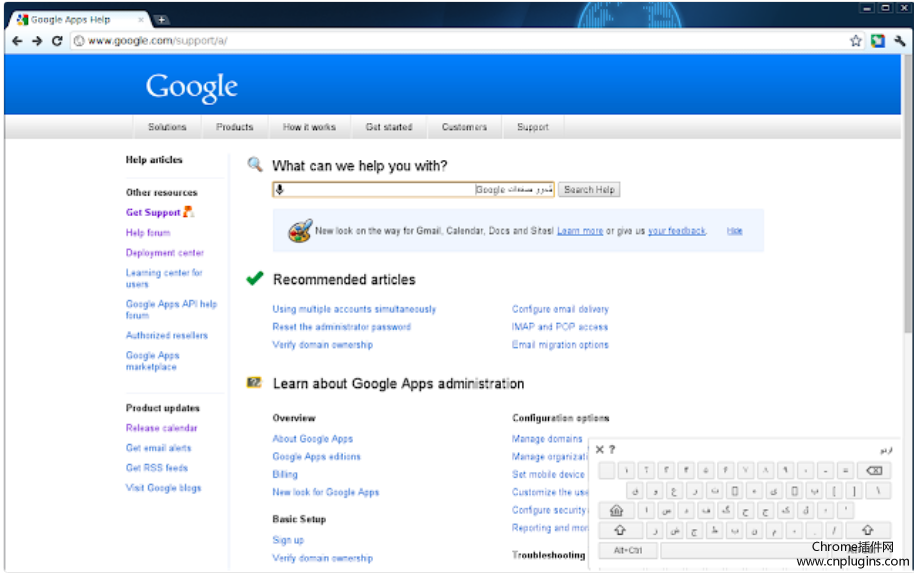The height and width of the screenshot is (574, 914).
Task: Open the your feedback link
Action: (x=677, y=231)
